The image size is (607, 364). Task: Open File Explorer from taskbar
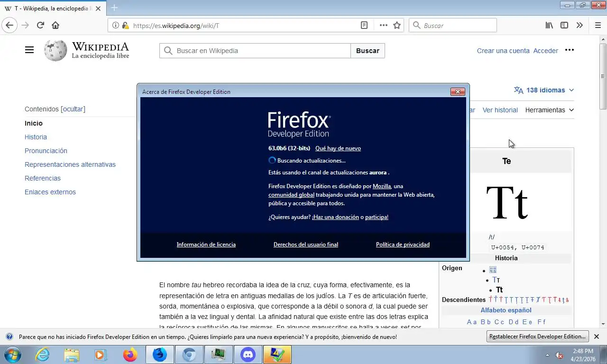pos(72,355)
